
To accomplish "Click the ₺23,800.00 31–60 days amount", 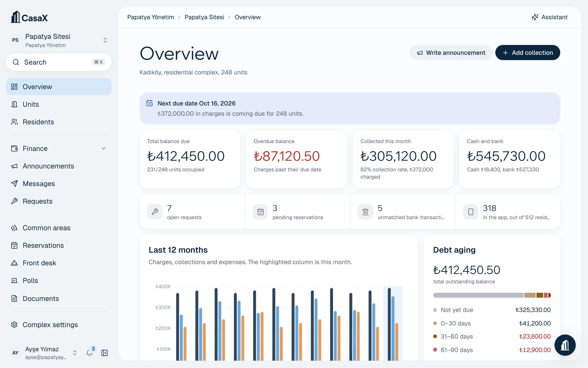I will (x=535, y=336).
